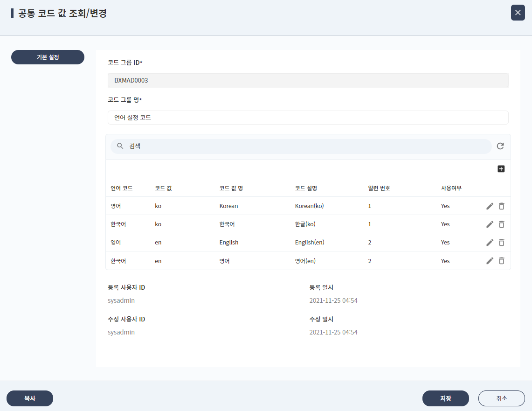This screenshot has height=411, width=532.
Task: Add a new code value row
Action: click(x=501, y=168)
